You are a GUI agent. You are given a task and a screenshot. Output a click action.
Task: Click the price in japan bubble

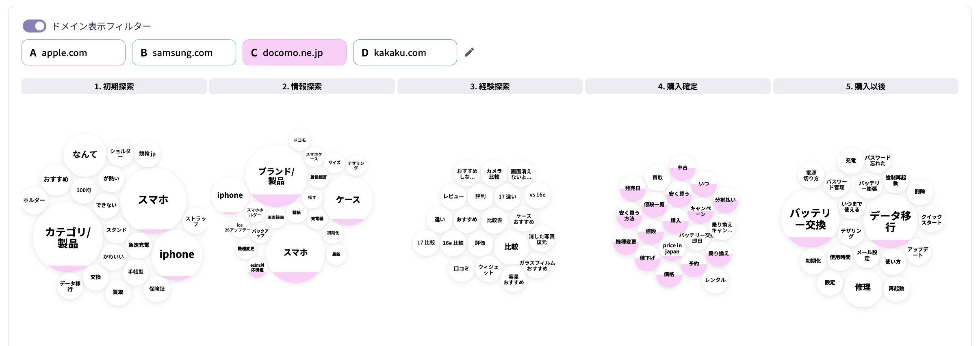coord(672,249)
